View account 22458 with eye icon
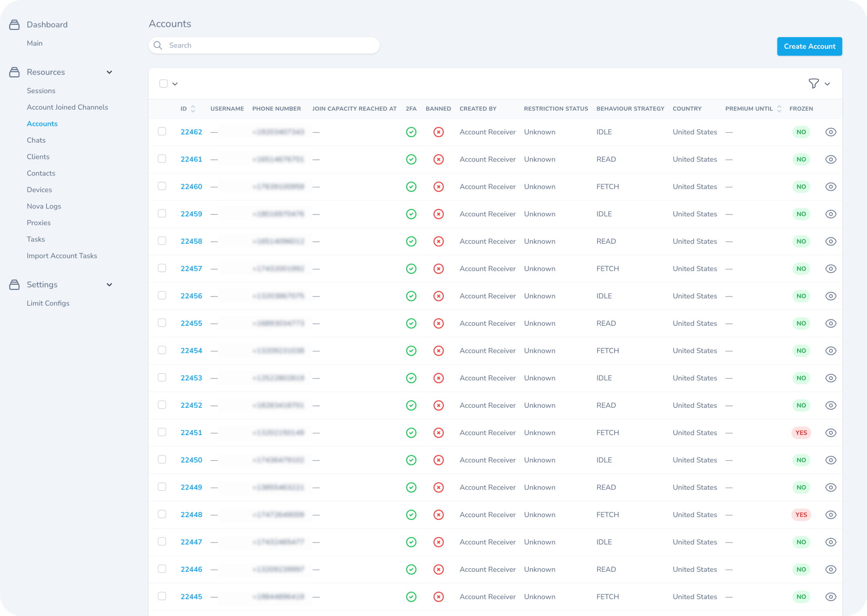 (831, 241)
